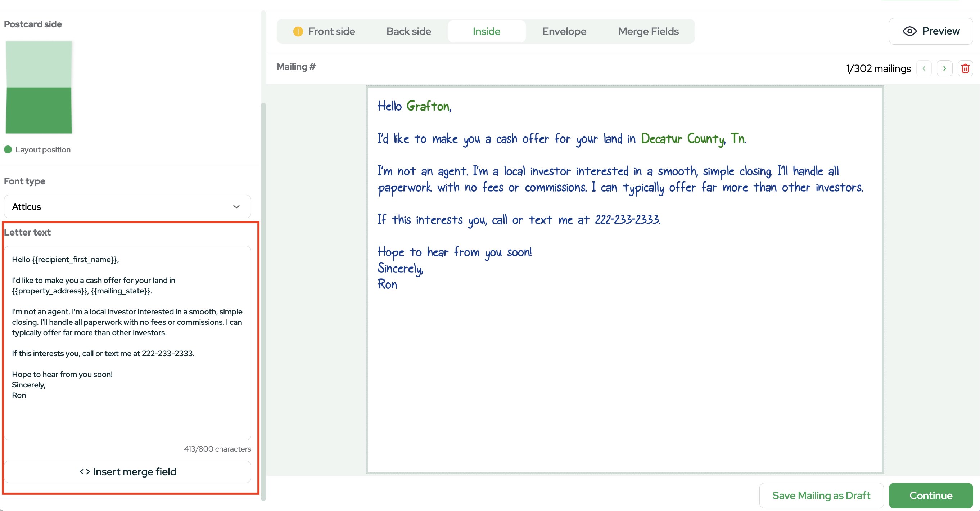Go to next mailing arrow
The width and height of the screenshot is (980, 511).
[x=944, y=68]
